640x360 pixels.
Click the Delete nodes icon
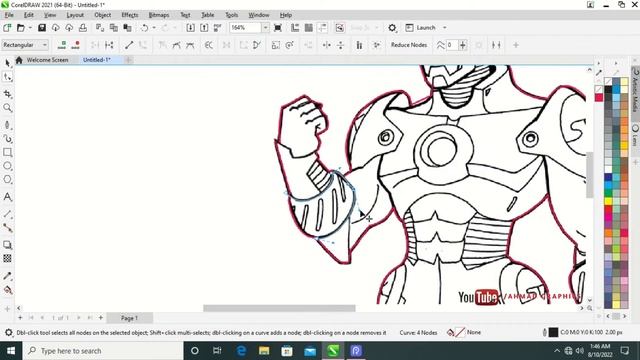coord(76,45)
